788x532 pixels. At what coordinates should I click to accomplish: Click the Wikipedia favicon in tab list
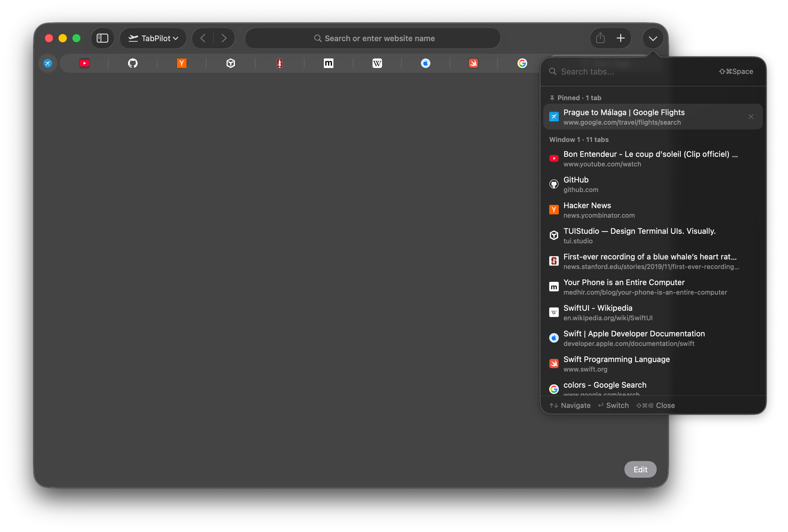click(x=554, y=312)
